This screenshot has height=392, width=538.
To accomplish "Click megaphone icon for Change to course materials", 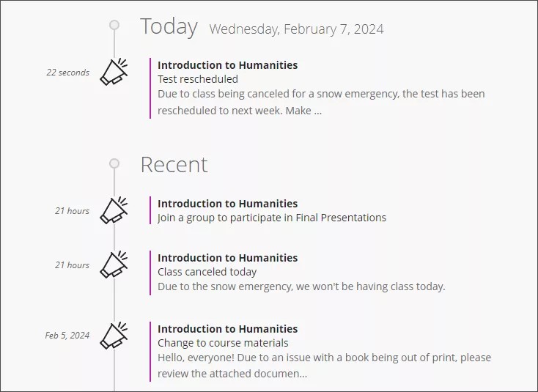I will pyautogui.click(x=114, y=336).
